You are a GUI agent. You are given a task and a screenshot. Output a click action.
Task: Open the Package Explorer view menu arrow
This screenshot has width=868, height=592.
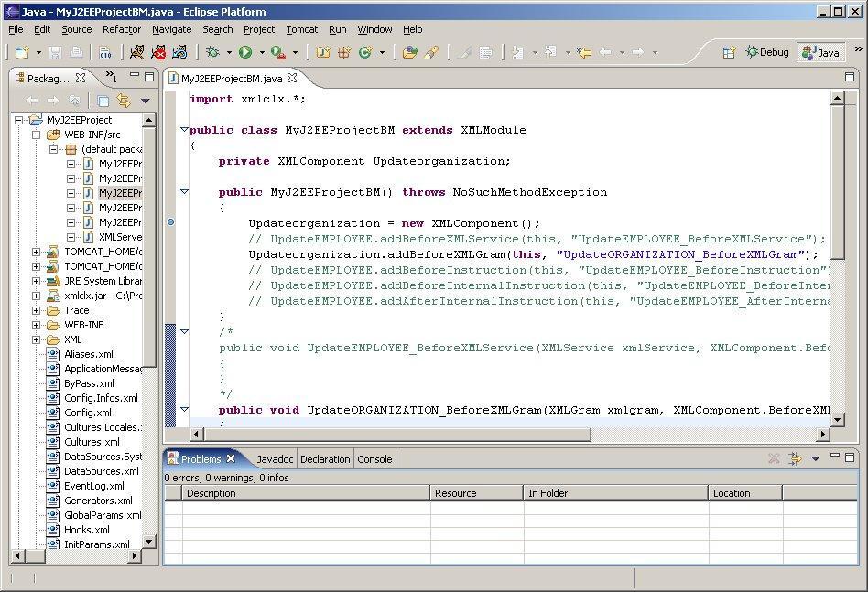(x=145, y=101)
